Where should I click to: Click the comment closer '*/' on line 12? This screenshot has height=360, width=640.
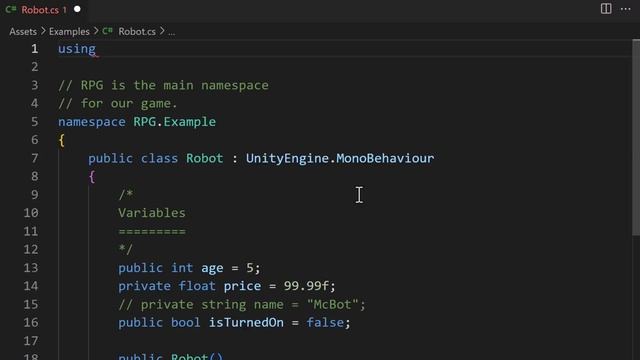(x=126, y=249)
